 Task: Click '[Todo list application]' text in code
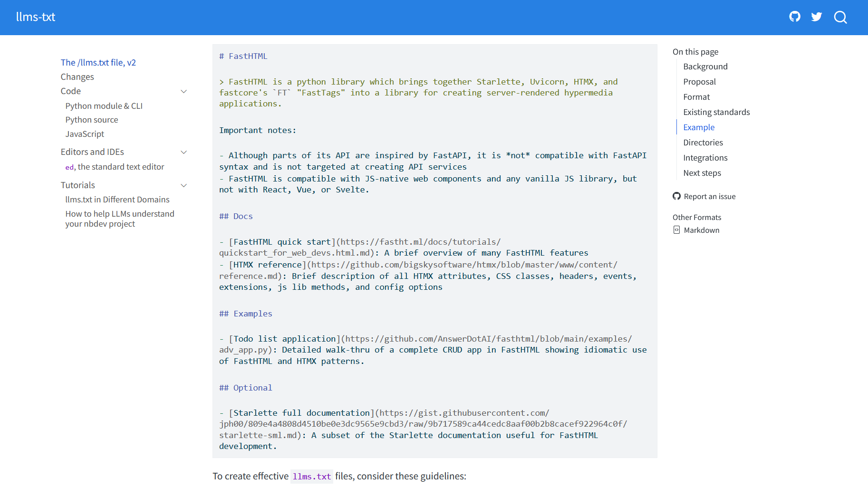coord(285,339)
